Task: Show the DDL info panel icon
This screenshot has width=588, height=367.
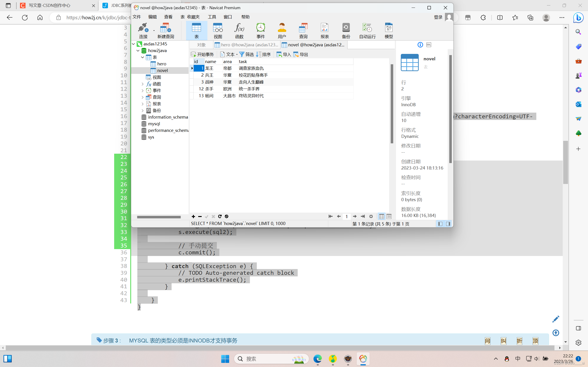Action: coord(429,45)
